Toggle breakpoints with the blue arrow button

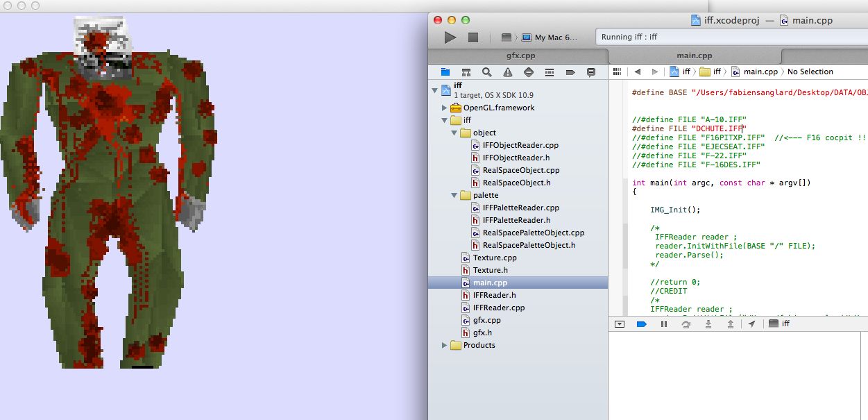641,324
